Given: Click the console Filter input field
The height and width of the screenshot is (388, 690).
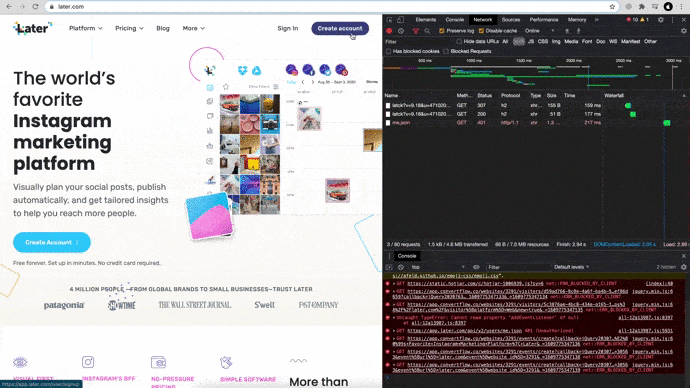Looking at the screenshot, I should pyautogui.click(x=518, y=267).
